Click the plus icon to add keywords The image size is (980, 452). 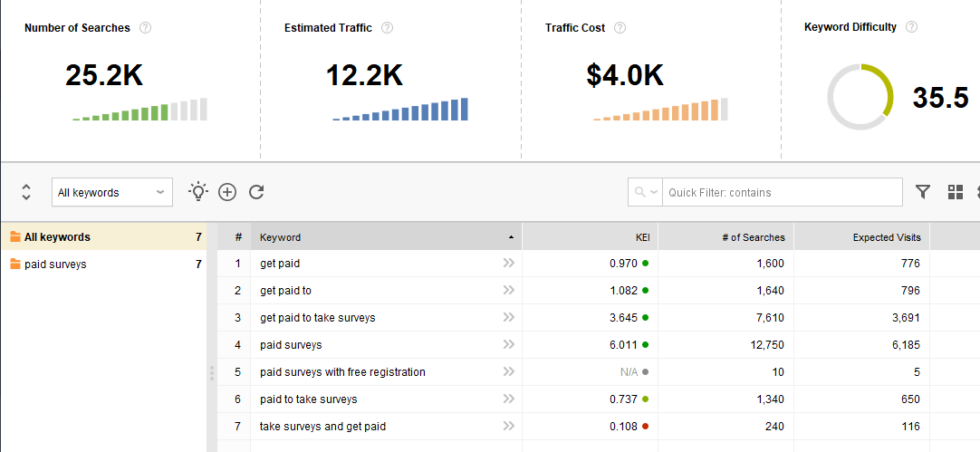tap(227, 192)
